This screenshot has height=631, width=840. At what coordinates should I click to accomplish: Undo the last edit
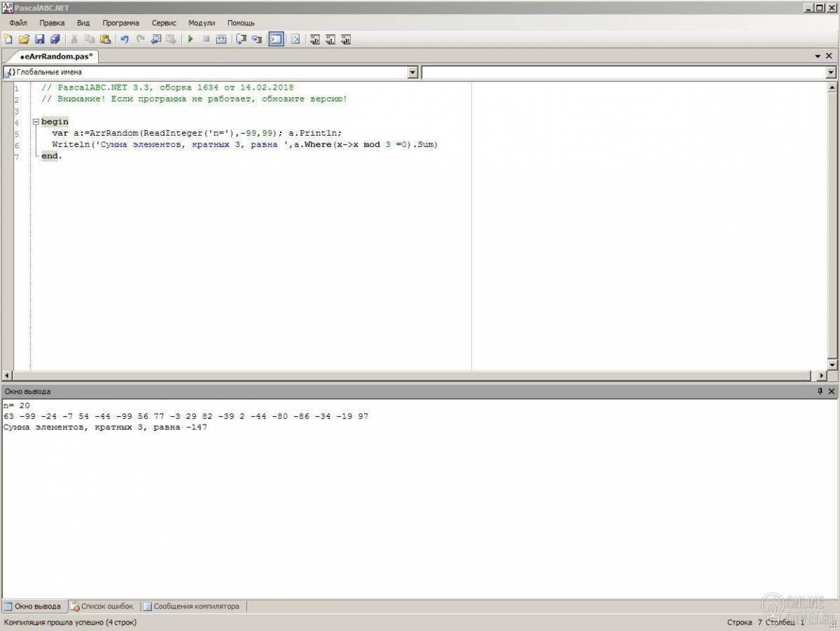(x=125, y=39)
